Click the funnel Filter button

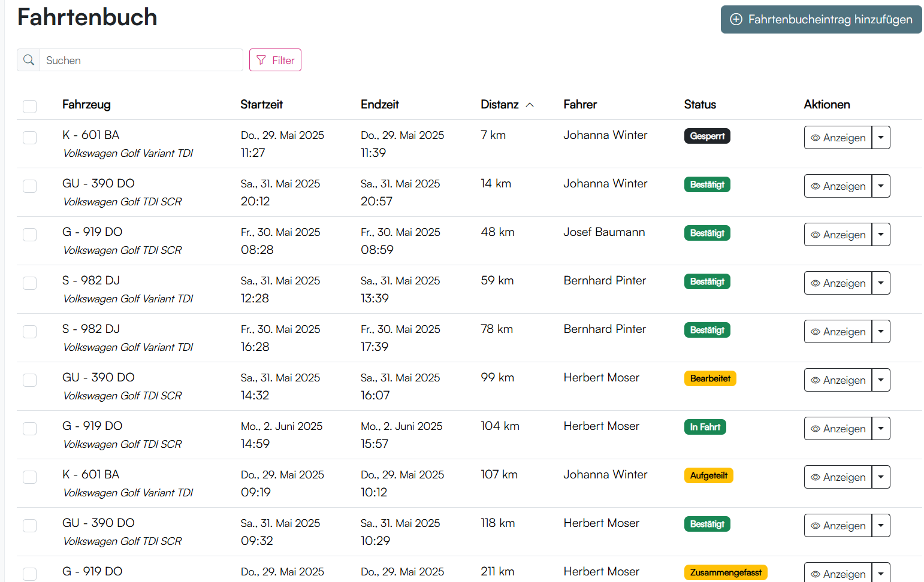tap(275, 60)
